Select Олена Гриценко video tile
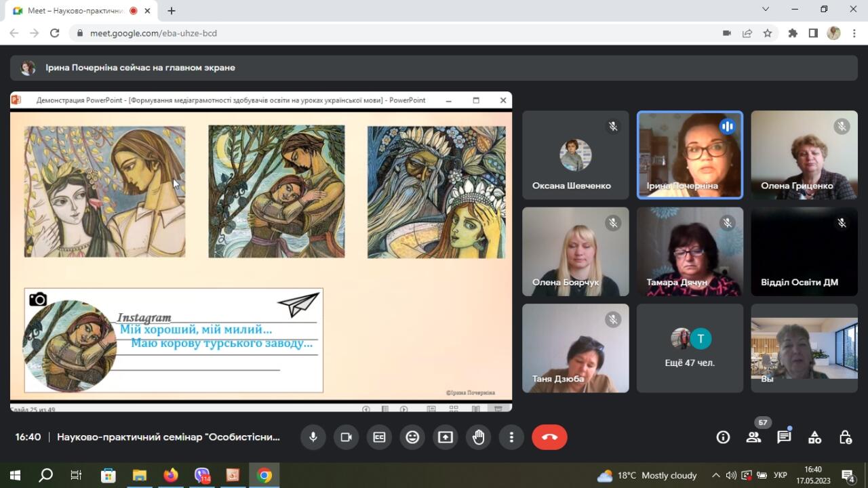 [804, 155]
